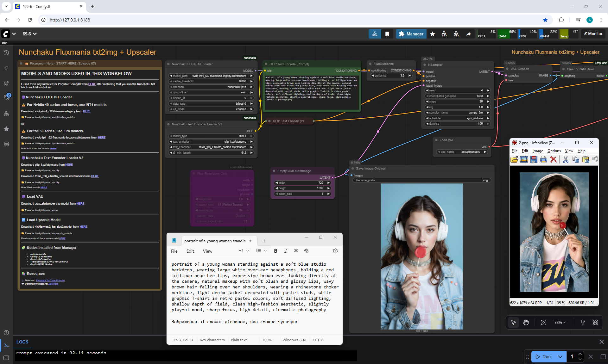This screenshot has height=364, width=608.
Task: Select the hand pan tool
Action: pos(526,322)
